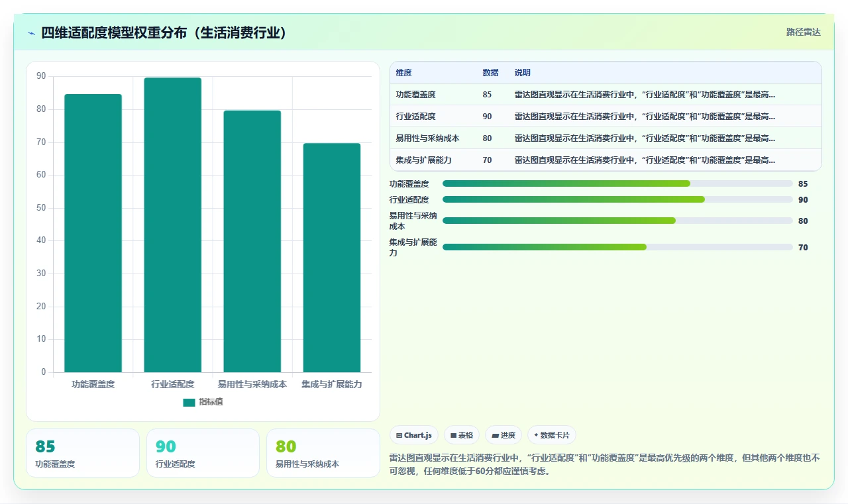
Task: Click the 易用性与采纳成本 bar in chart
Action: pos(252,242)
